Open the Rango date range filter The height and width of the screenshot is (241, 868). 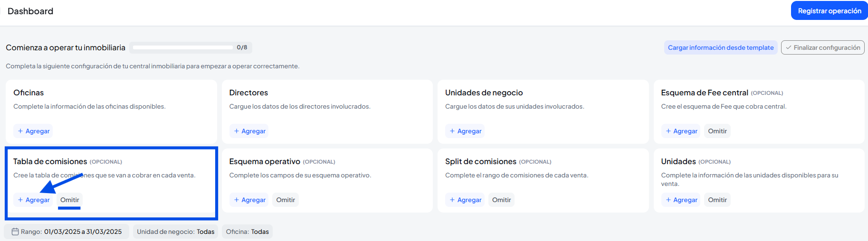tap(67, 232)
